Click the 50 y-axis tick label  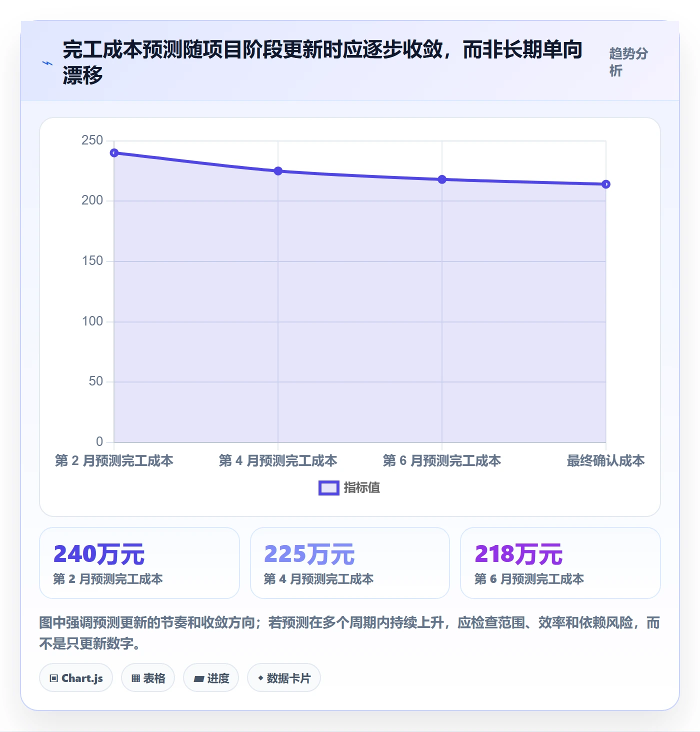(96, 381)
